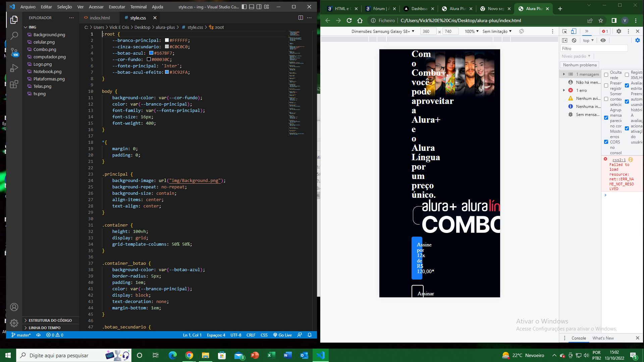
Task: Open Source Control view with 10K badge
Action: [x=14, y=52]
